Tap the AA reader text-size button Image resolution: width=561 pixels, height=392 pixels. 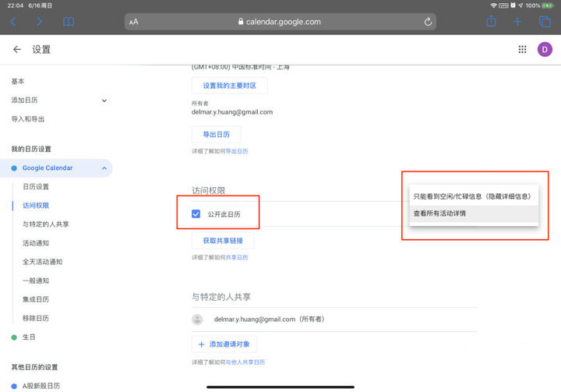pos(134,22)
